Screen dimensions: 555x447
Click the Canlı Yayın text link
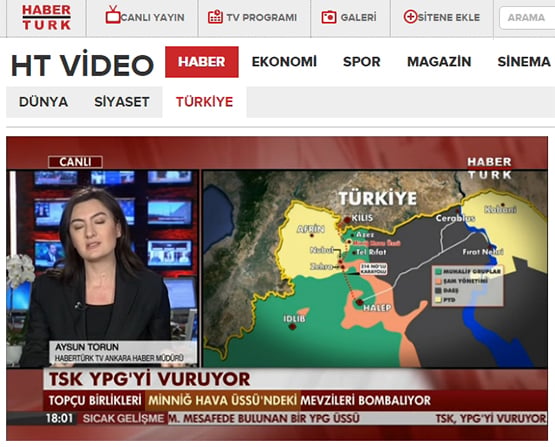[x=153, y=17]
